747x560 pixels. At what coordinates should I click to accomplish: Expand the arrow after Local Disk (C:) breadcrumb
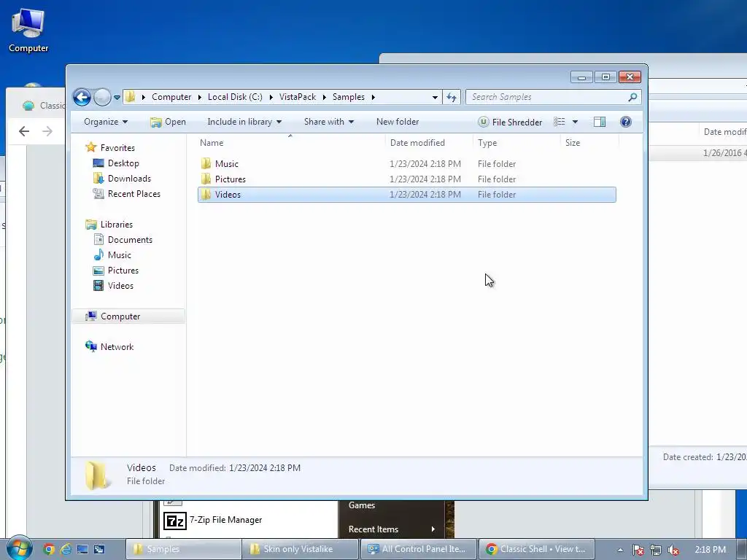tap(271, 97)
